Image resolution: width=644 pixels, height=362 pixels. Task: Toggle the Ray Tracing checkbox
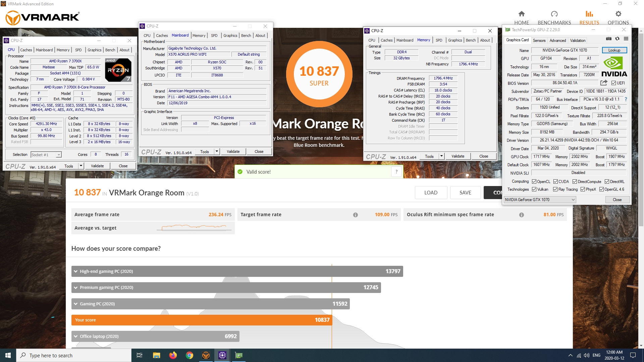(555, 189)
